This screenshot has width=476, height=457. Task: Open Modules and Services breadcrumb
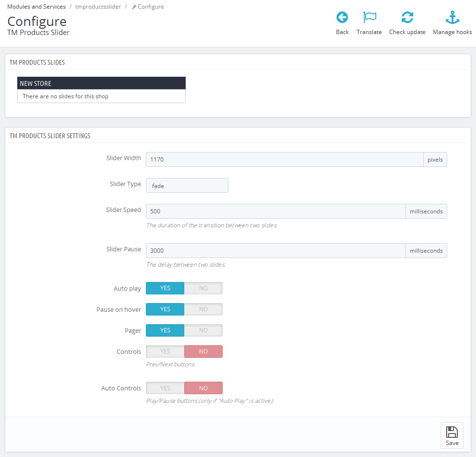point(36,7)
